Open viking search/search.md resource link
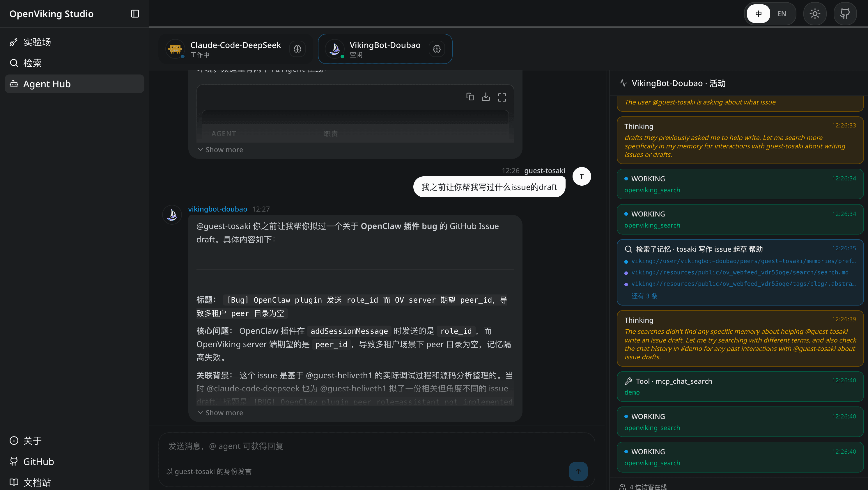The height and width of the screenshot is (490, 868). pyautogui.click(x=740, y=272)
